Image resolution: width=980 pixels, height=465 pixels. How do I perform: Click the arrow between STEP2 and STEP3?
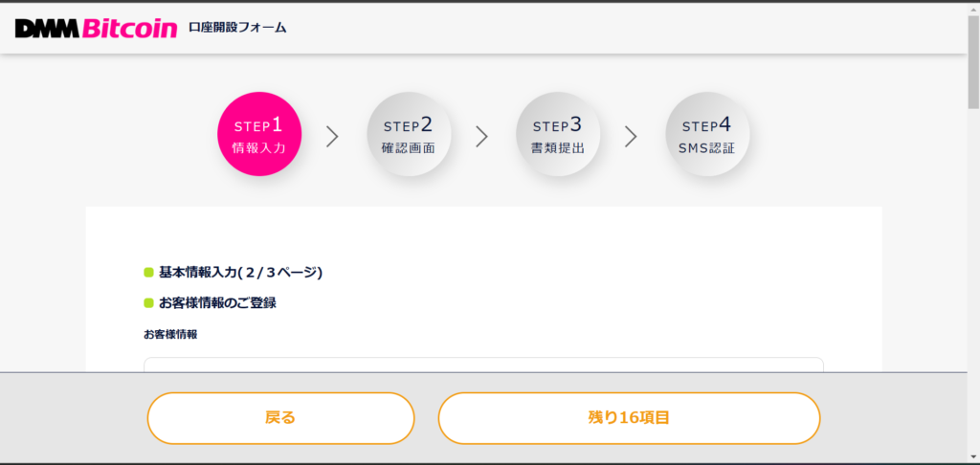click(x=481, y=136)
